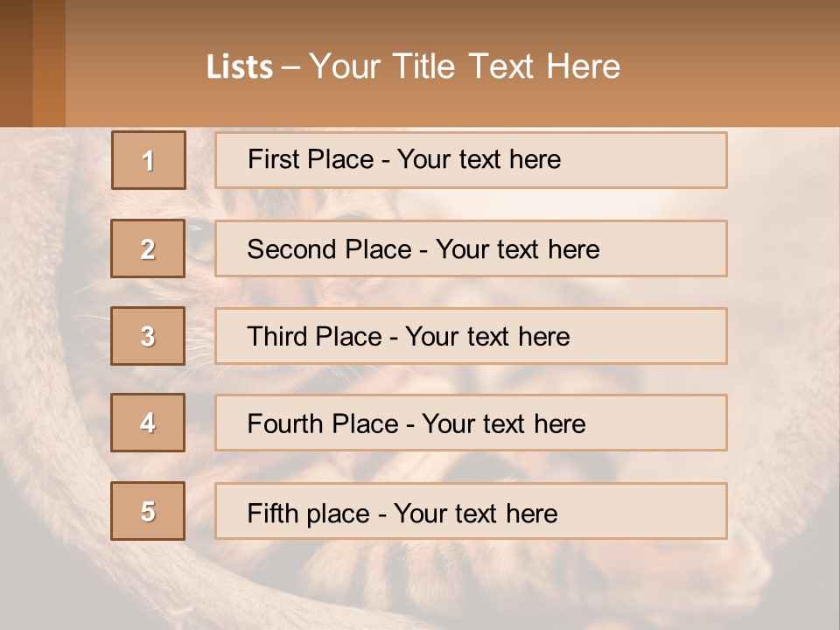Click the First Place text box

coord(471,160)
